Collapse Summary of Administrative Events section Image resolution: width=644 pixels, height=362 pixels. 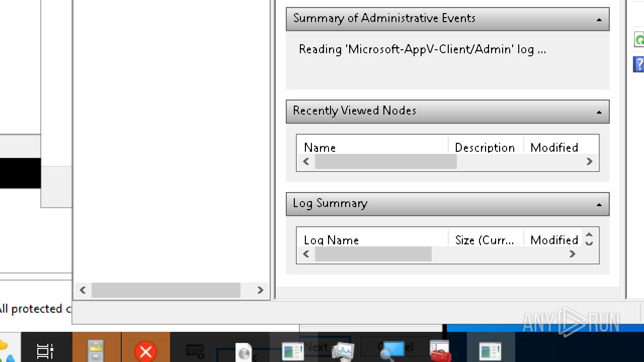coord(599,20)
